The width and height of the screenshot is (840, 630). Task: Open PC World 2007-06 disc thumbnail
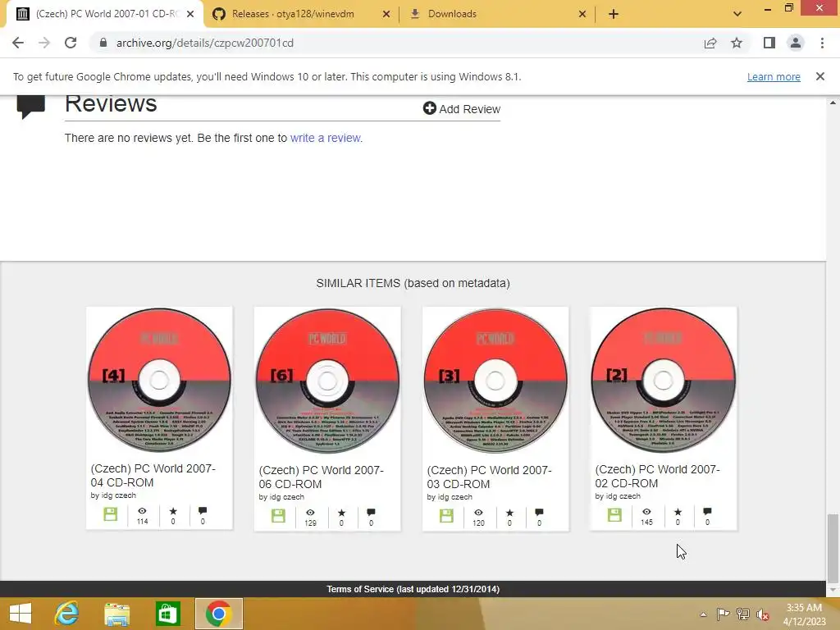pos(327,381)
